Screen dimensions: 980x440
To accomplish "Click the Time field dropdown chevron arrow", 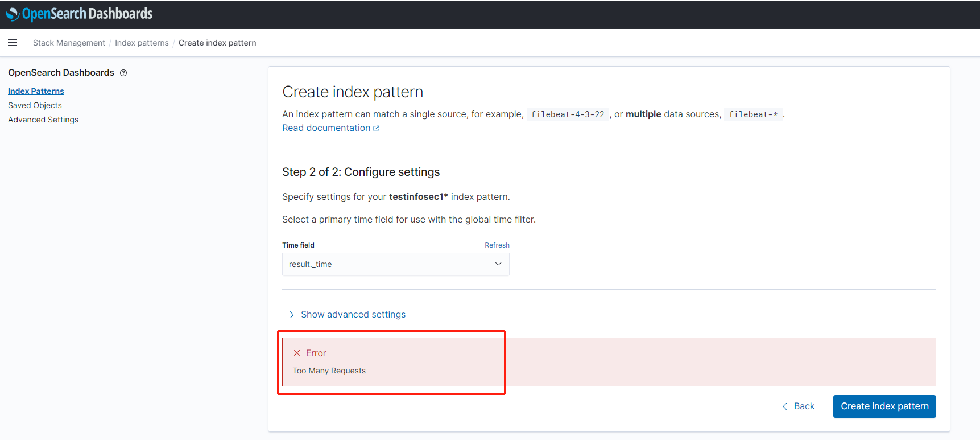I will point(498,264).
